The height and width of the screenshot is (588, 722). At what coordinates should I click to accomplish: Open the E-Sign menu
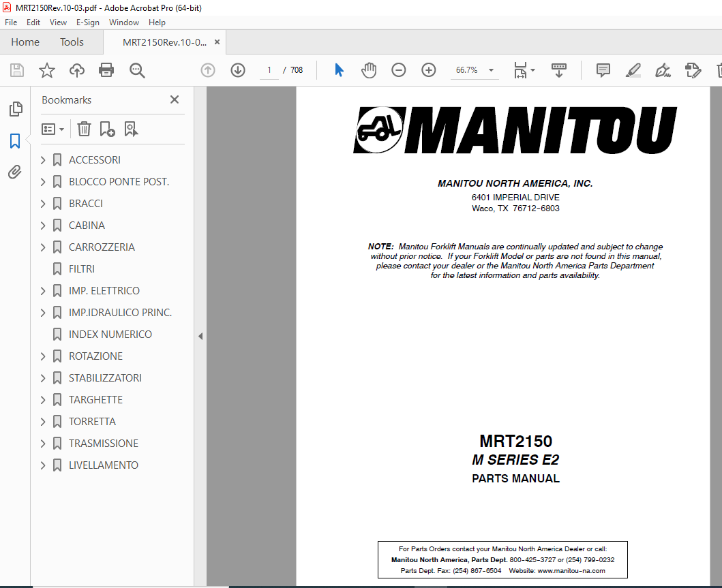pos(87,22)
